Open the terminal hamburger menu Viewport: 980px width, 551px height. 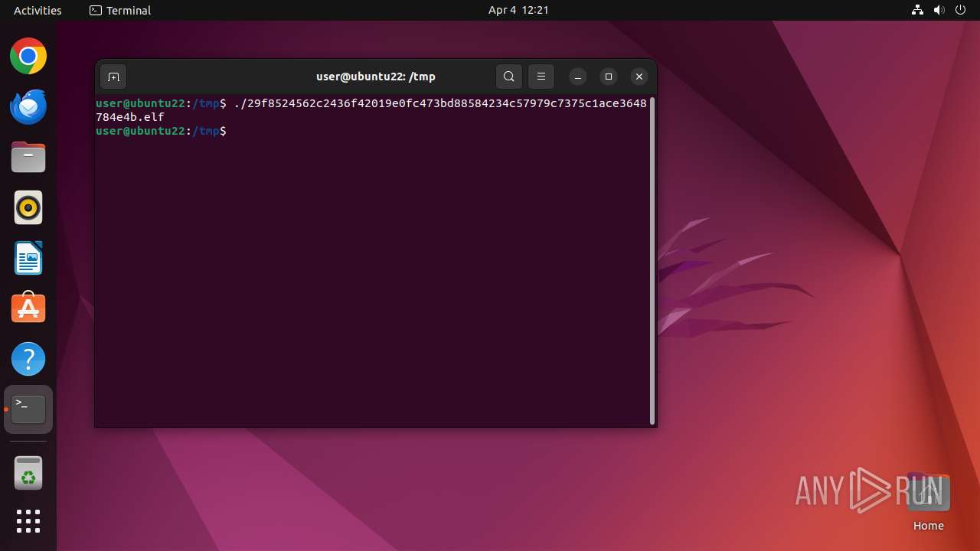(541, 77)
